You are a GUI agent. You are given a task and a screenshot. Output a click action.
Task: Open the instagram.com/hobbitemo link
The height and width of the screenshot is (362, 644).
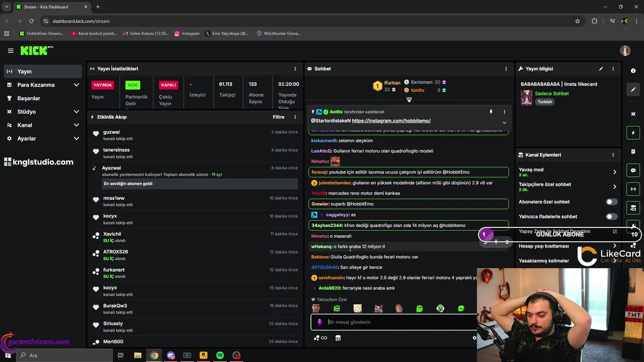pos(391,121)
